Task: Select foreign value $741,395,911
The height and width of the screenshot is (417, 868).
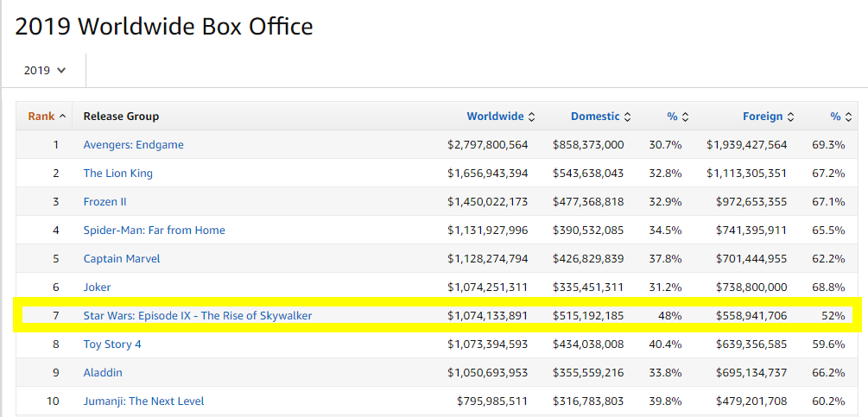Action: (751, 230)
